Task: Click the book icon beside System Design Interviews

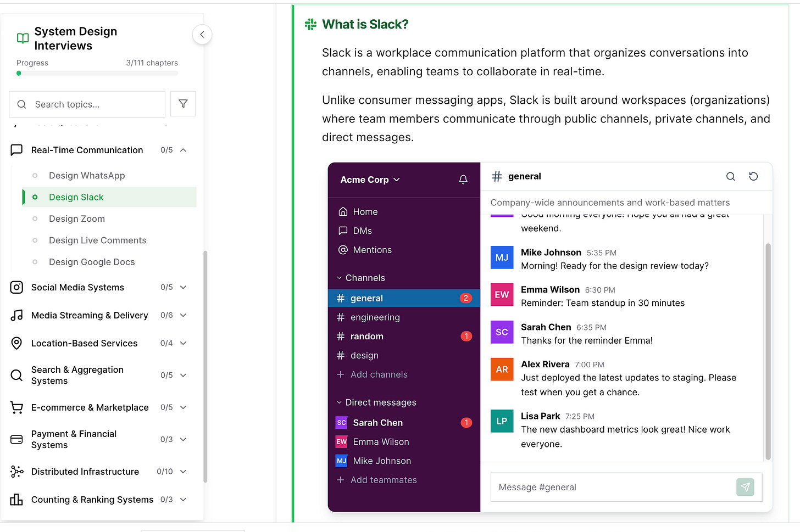Action: [x=23, y=38]
